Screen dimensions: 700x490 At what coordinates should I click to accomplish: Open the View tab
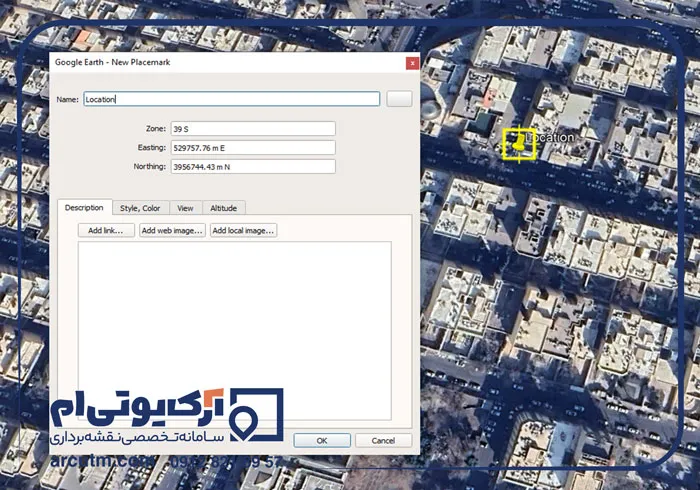185,208
